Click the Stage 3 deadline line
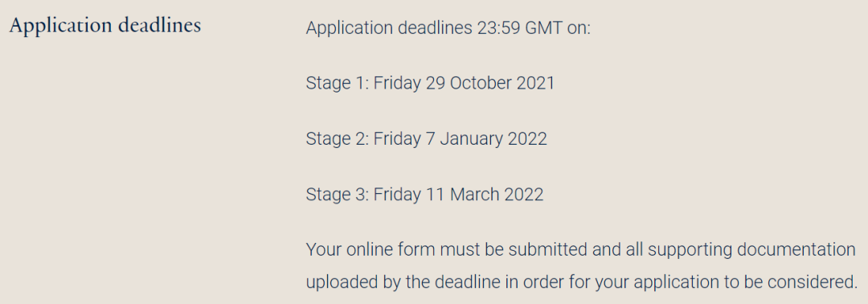Image resolution: width=868 pixels, height=304 pixels. pos(424,194)
